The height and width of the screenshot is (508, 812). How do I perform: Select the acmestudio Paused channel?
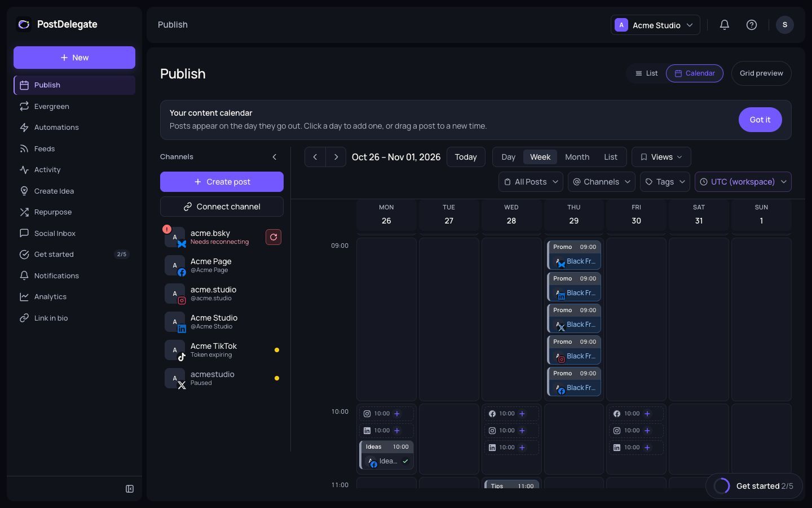[222, 378]
